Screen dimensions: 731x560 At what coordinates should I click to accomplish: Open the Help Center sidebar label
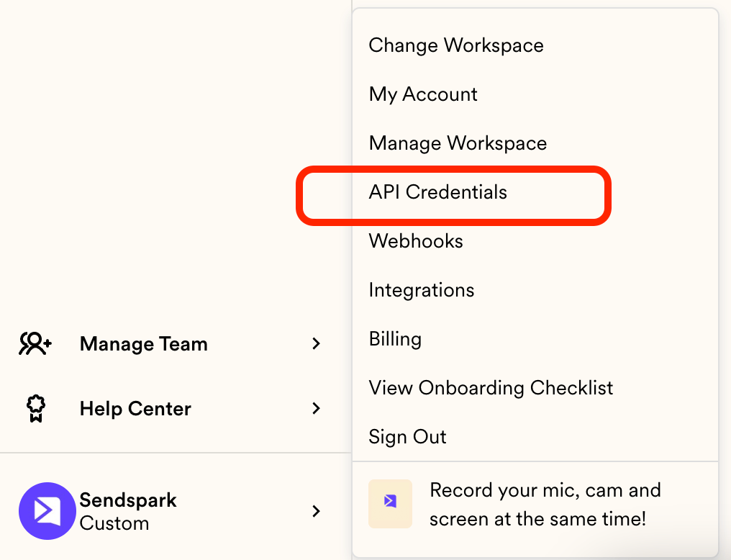point(136,409)
